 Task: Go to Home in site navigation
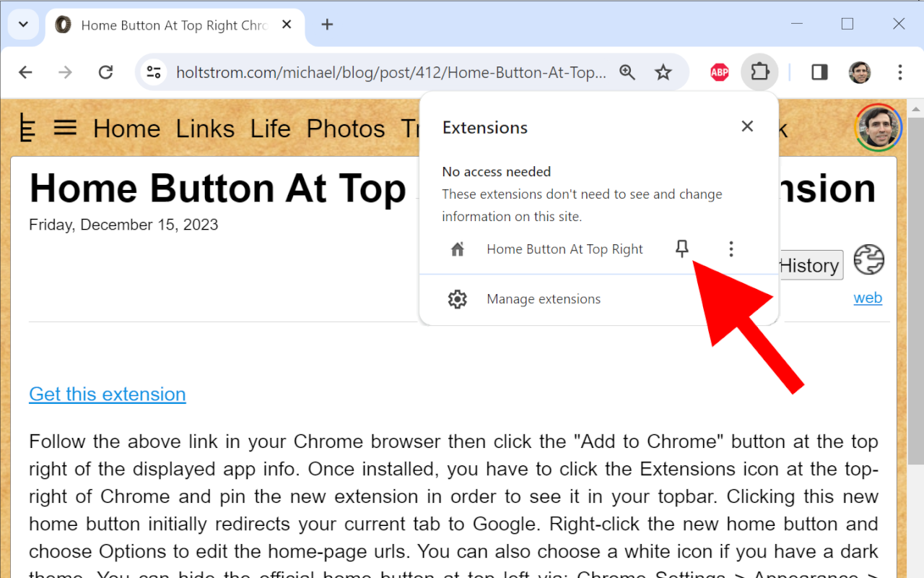[126, 129]
